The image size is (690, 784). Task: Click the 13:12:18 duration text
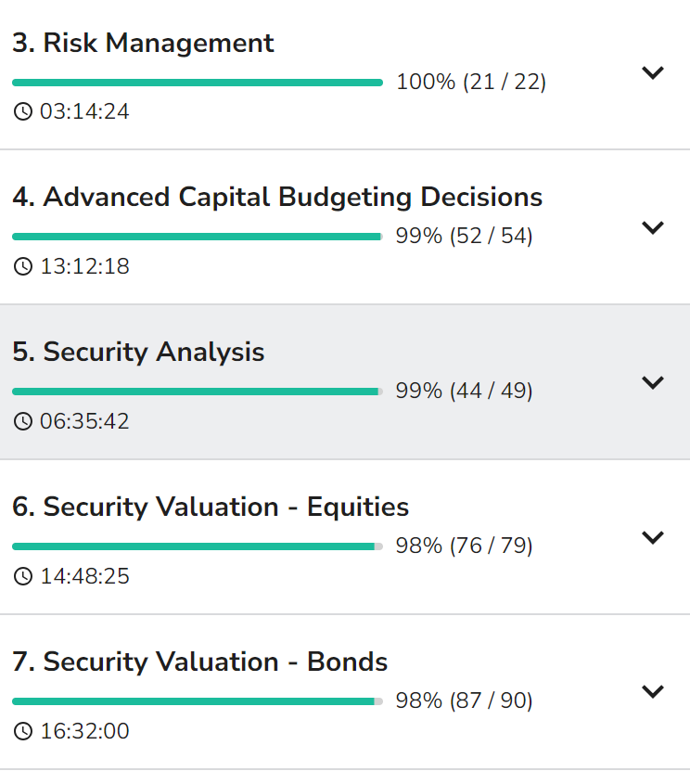(x=84, y=267)
